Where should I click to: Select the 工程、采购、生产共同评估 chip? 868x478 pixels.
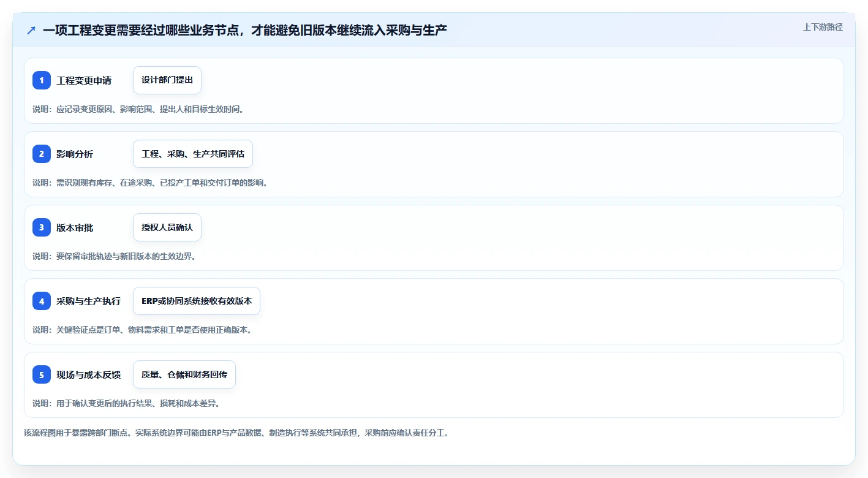[x=193, y=154]
